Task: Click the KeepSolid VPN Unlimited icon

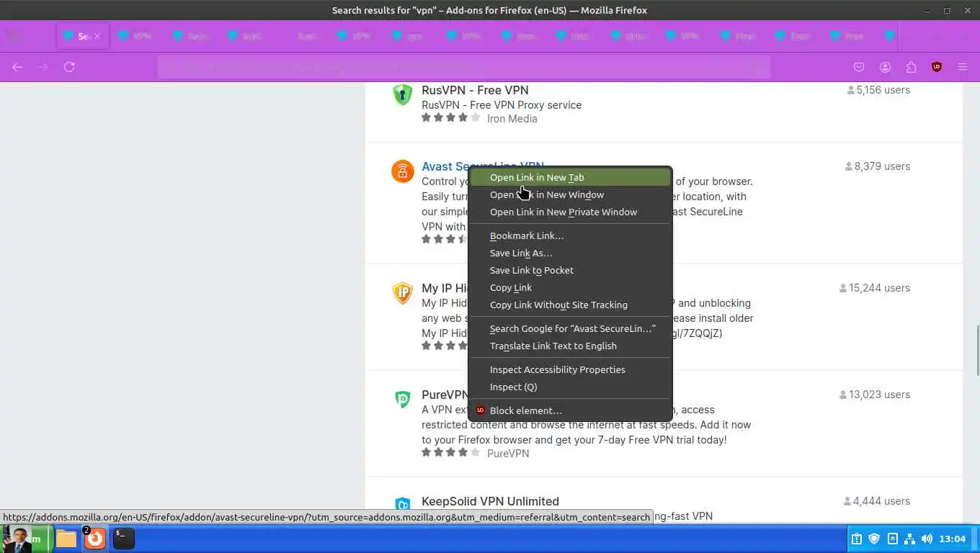Action: click(403, 504)
